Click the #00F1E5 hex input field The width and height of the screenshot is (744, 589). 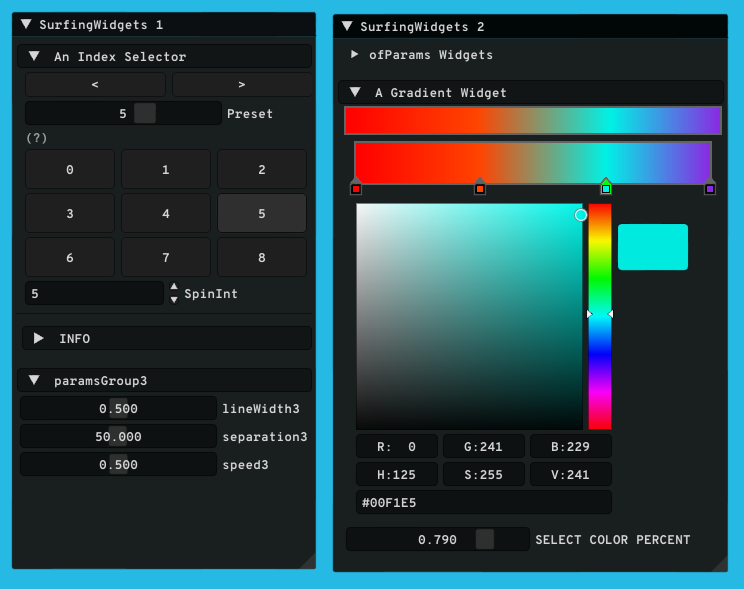tap(484, 502)
